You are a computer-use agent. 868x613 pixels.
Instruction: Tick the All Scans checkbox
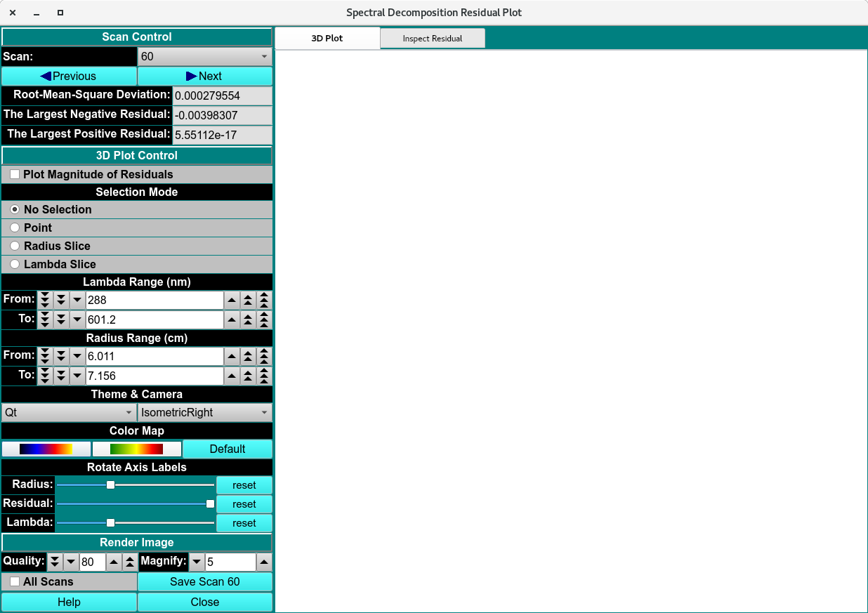pos(15,581)
